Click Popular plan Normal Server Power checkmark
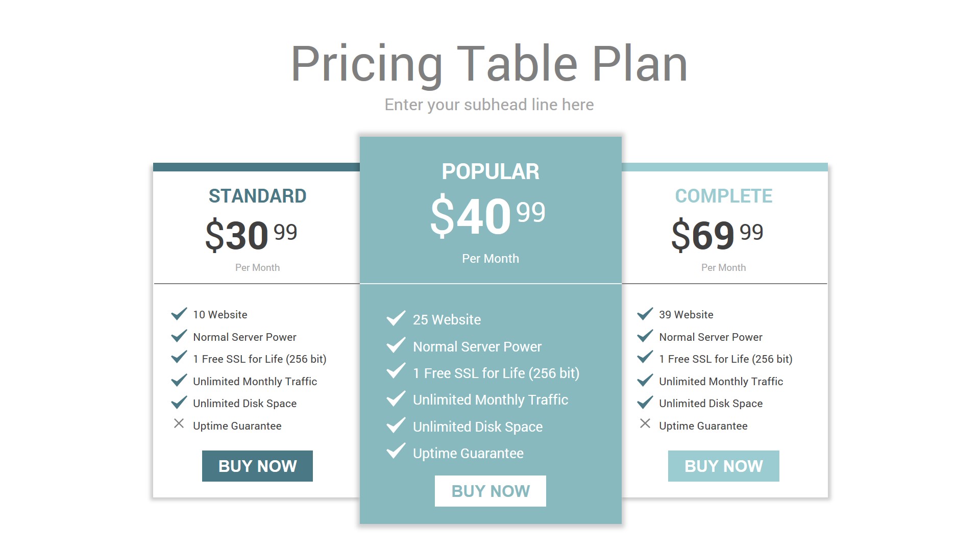The image size is (980, 551). pos(396,345)
